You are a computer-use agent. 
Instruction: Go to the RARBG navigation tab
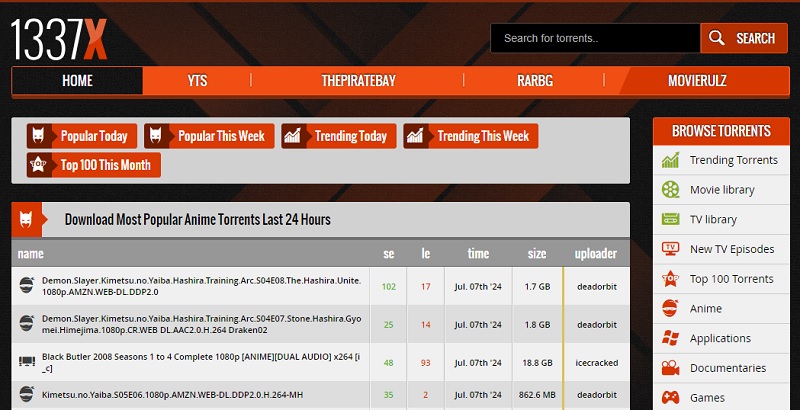click(534, 81)
